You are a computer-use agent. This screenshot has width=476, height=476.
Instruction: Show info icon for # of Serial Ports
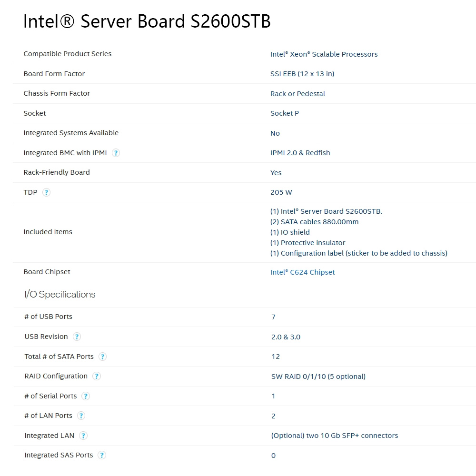pos(86,396)
